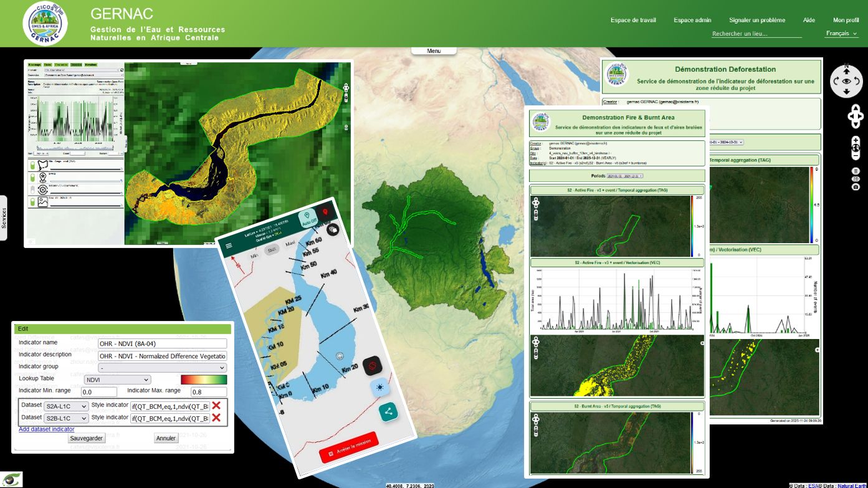Click the brightness sun icon on mobile map
The width and height of the screenshot is (868, 488).
coord(380,387)
